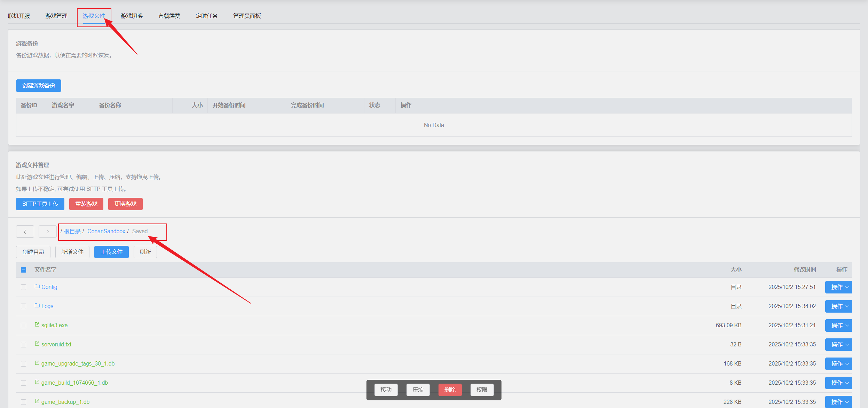
Task: Open the 操作 dropdown for Logs row
Action: [x=838, y=306]
